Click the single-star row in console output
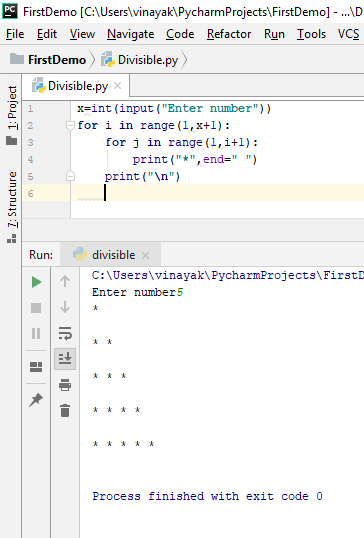Viewport: 364px width, 538px height. pyautogui.click(x=96, y=308)
